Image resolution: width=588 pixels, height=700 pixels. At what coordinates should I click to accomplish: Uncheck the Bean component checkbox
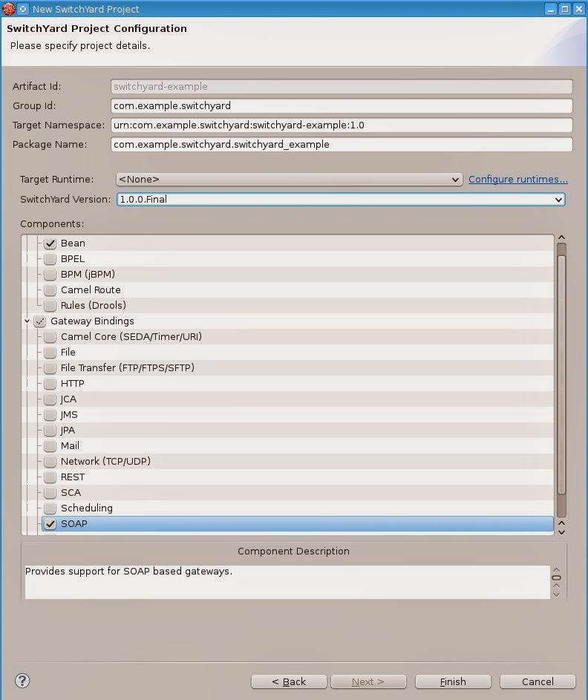tap(50, 243)
